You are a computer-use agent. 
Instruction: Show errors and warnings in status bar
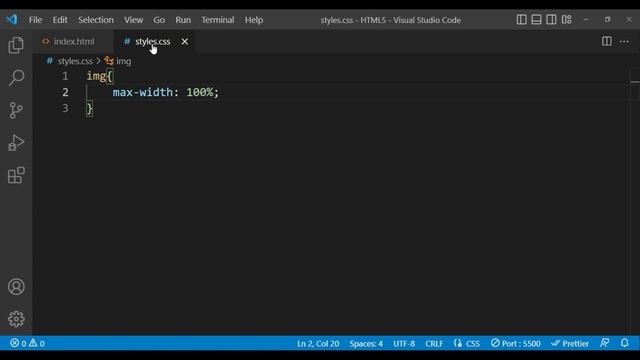coord(27,343)
